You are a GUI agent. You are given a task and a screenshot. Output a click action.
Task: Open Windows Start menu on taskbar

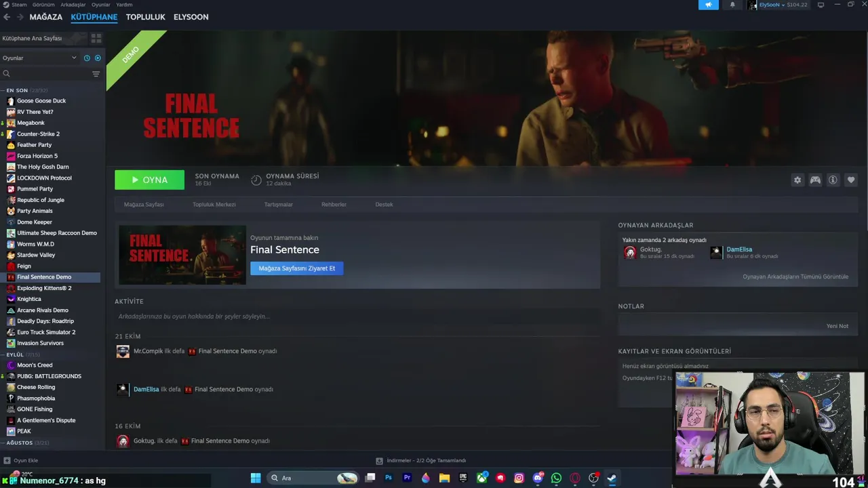(256, 478)
